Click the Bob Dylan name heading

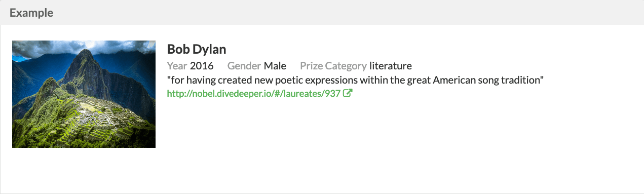click(x=197, y=49)
